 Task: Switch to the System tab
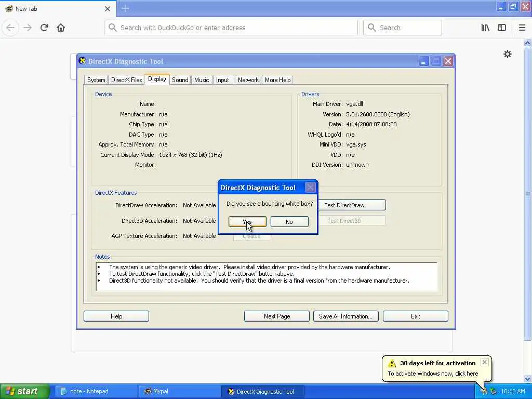(x=96, y=79)
